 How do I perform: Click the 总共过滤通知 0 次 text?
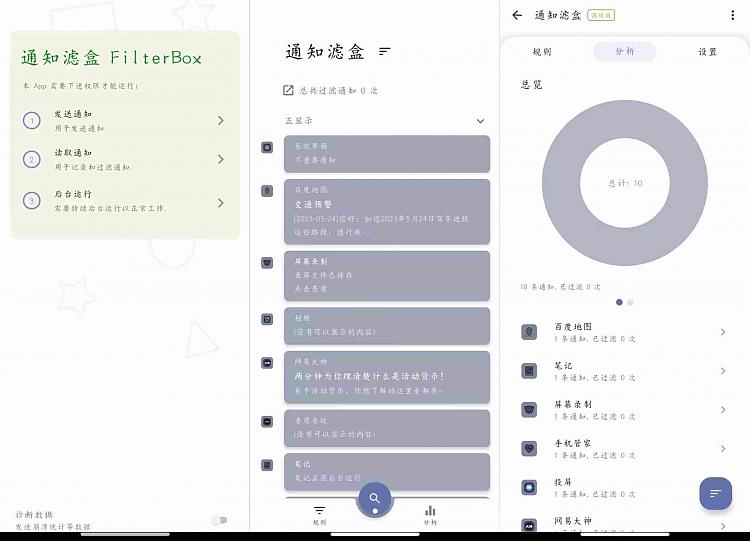339,90
